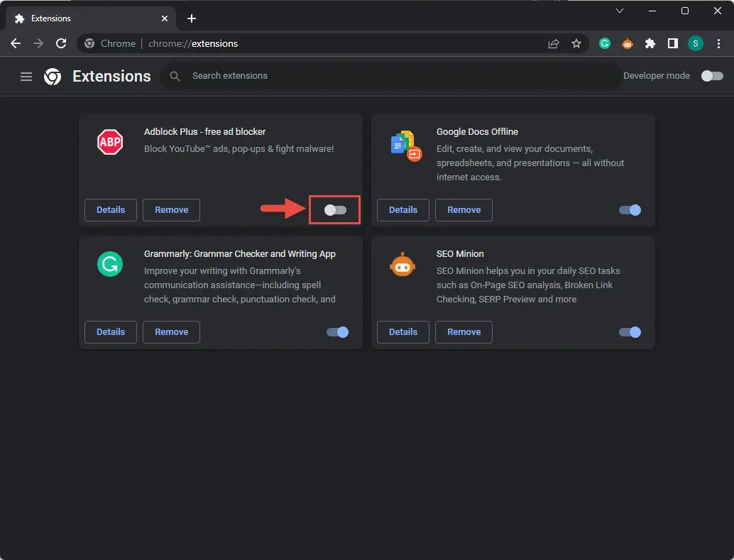Screen dimensions: 734x560
Task: Disable the SEO Minion extension toggle
Action: [x=630, y=332]
